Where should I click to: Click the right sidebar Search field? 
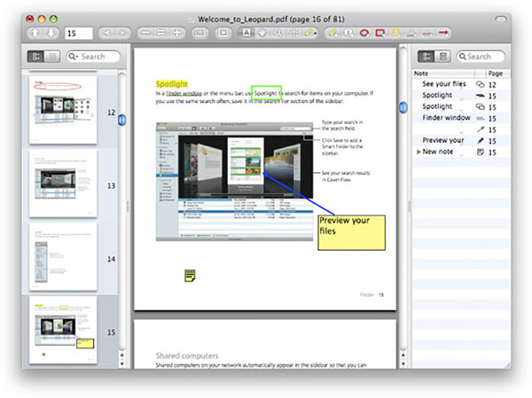481,57
